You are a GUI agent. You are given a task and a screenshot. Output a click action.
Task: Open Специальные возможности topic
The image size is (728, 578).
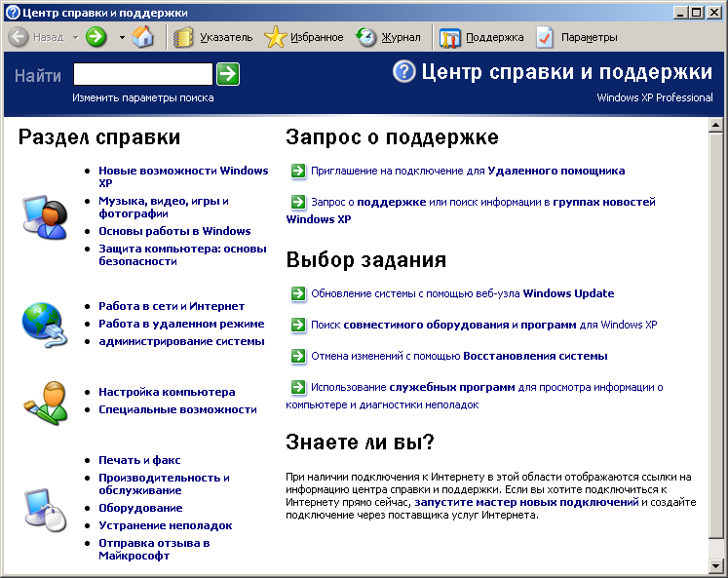(x=177, y=410)
